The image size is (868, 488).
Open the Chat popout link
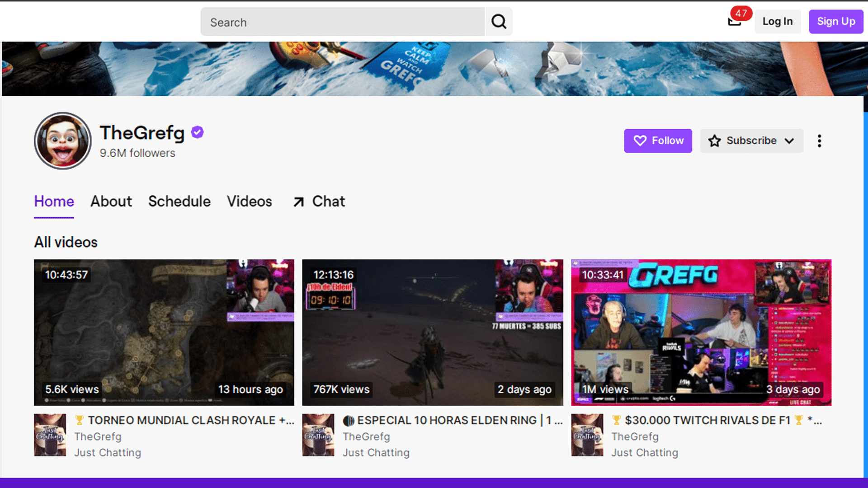319,202
